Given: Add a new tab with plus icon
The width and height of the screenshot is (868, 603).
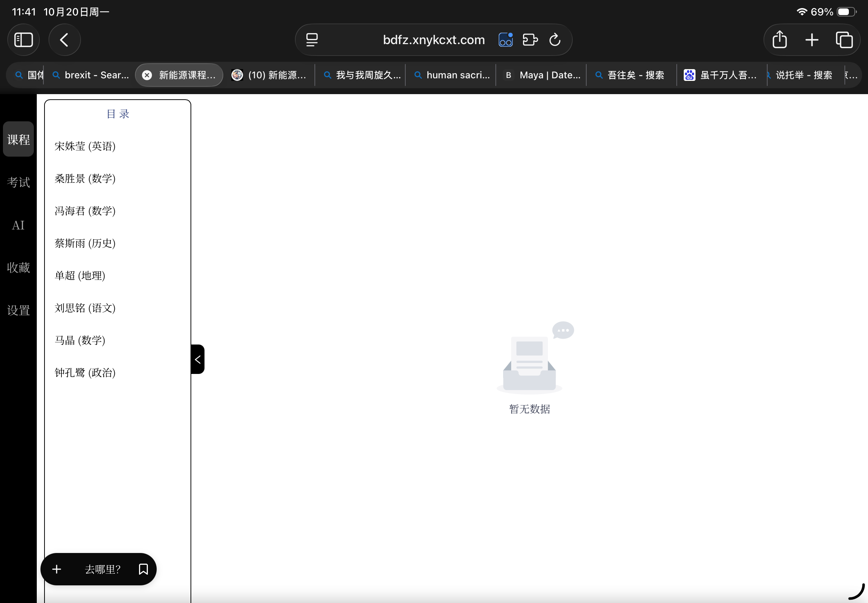Looking at the screenshot, I should (812, 40).
